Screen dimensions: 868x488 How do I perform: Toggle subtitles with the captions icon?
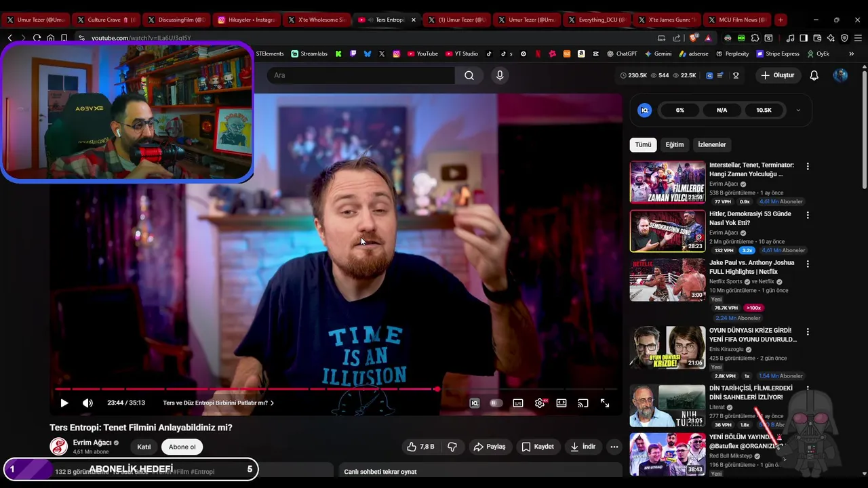coord(518,403)
